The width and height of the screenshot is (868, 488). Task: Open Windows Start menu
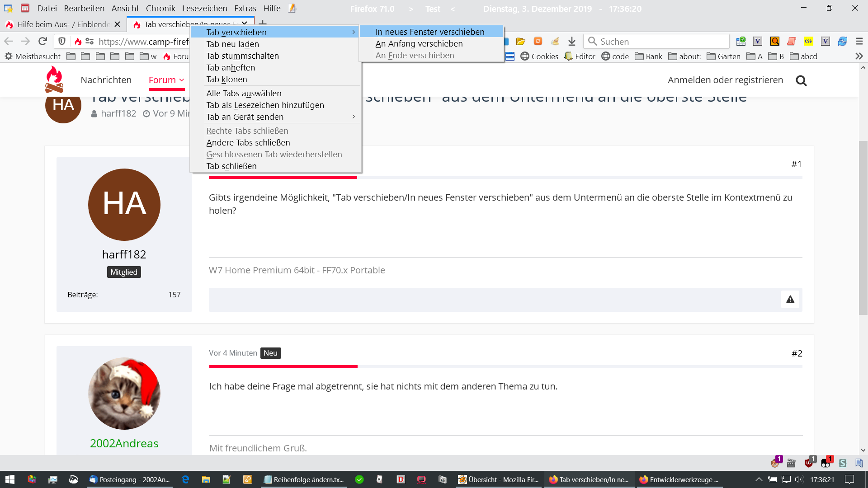point(10,479)
